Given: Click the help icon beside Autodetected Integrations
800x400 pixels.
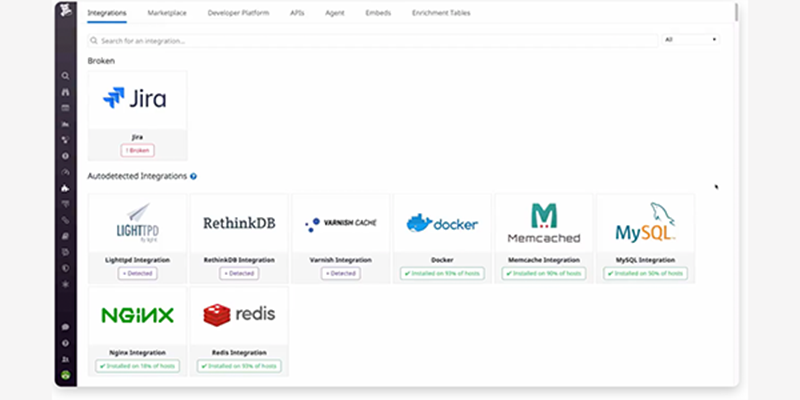Looking at the screenshot, I should tap(193, 177).
